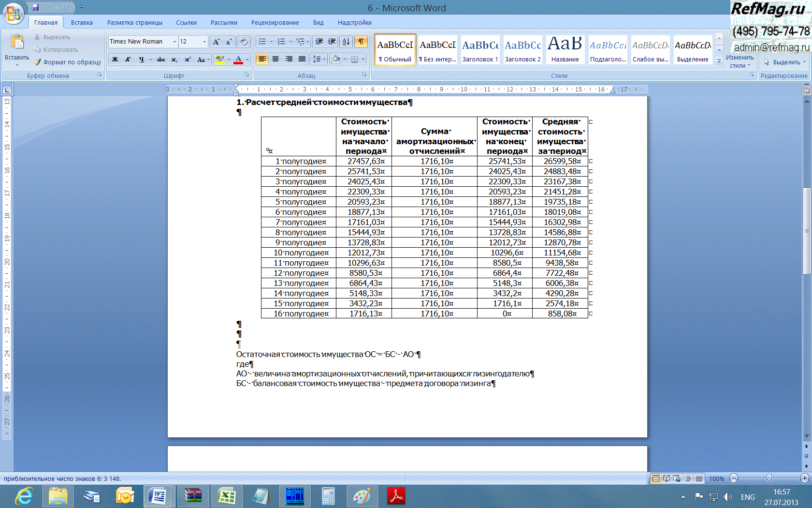This screenshot has width=812, height=508.
Task: Click the Вставить paste button
Action: [x=17, y=48]
